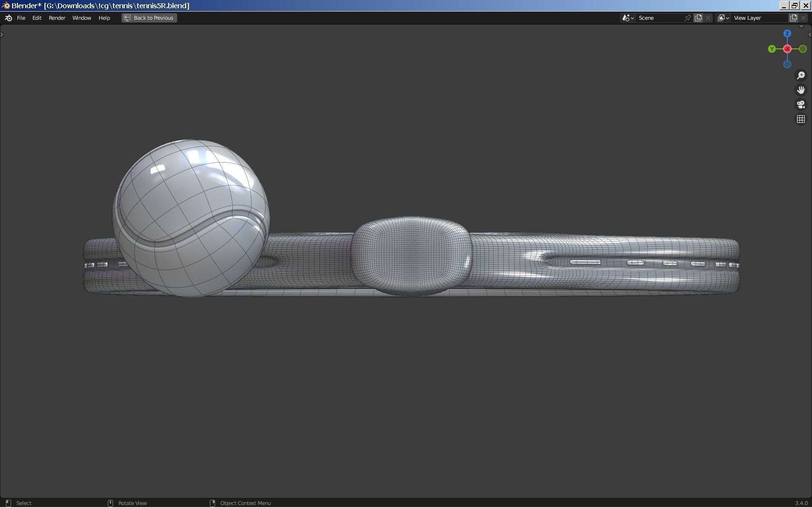The height and width of the screenshot is (508, 812).
Task: Expand the left toolbar arrow
Action: pos(2,34)
